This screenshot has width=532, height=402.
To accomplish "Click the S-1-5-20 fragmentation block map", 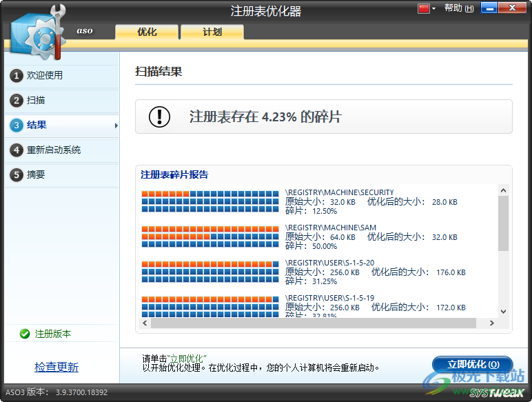I will (210, 272).
